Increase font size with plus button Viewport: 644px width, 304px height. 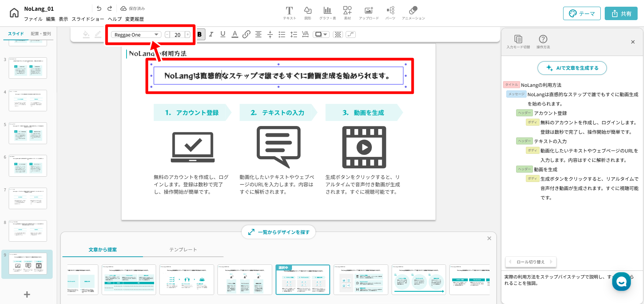pyautogui.click(x=188, y=35)
